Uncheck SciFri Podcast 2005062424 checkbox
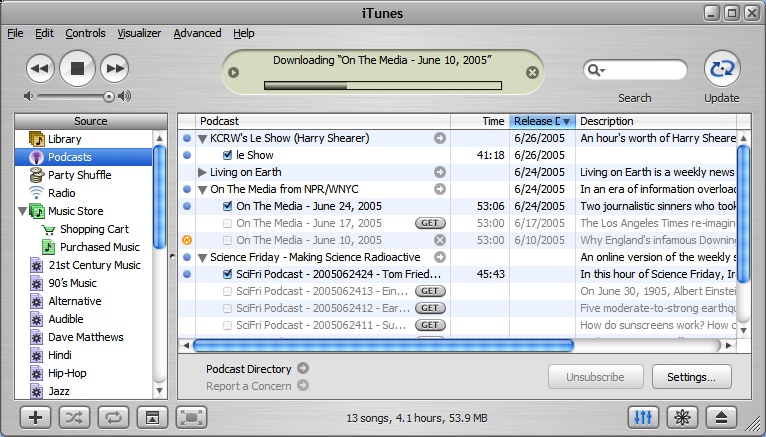 [228, 274]
